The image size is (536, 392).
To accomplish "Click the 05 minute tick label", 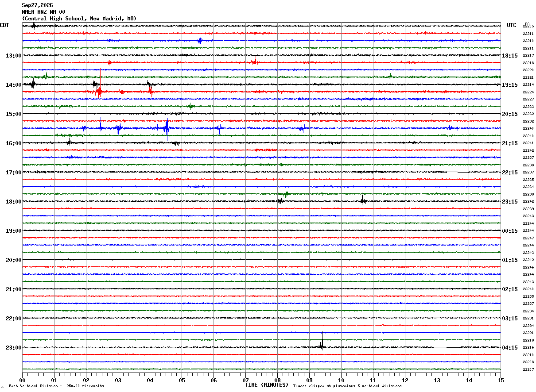I will tap(182, 380).
